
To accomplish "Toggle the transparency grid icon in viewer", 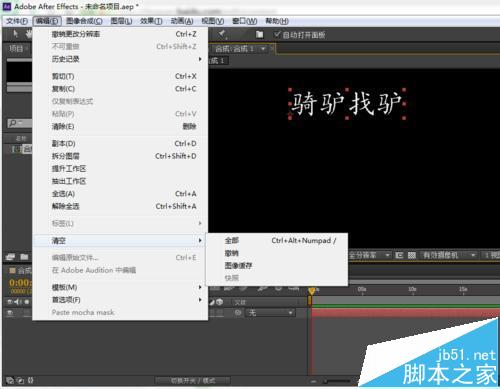I will (x=412, y=256).
